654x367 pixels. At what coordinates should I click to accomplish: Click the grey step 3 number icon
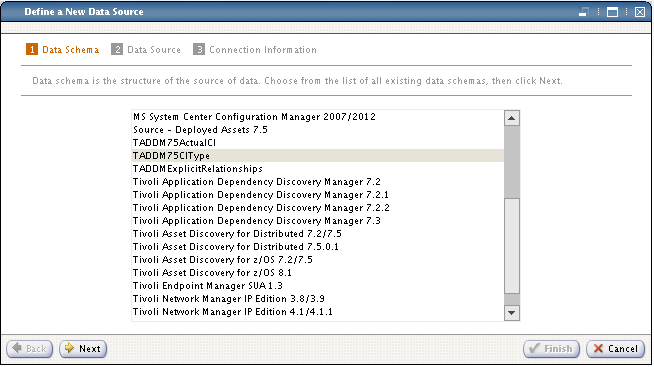(199, 49)
